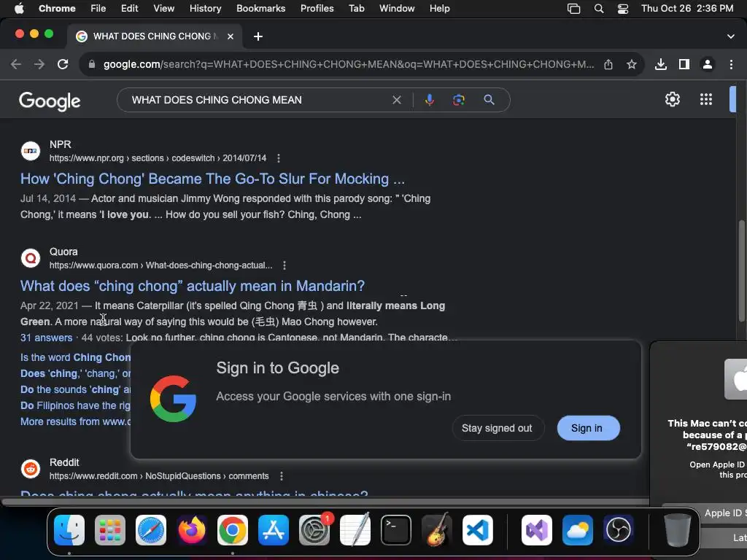Open a new Chrome tab
747x560 pixels.
(x=258, y=36)
